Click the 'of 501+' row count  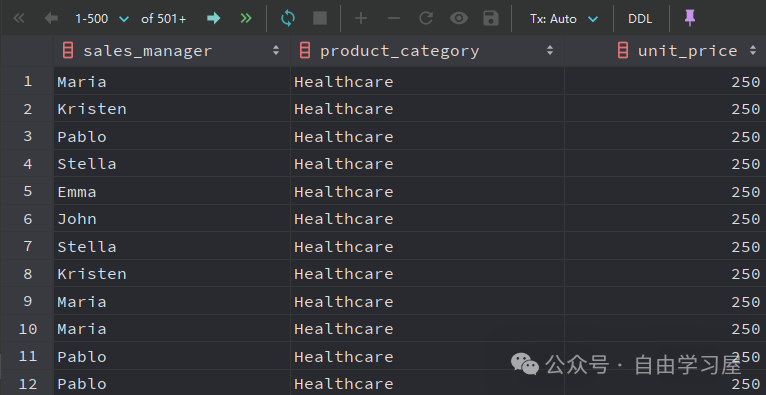pos(164,19)
